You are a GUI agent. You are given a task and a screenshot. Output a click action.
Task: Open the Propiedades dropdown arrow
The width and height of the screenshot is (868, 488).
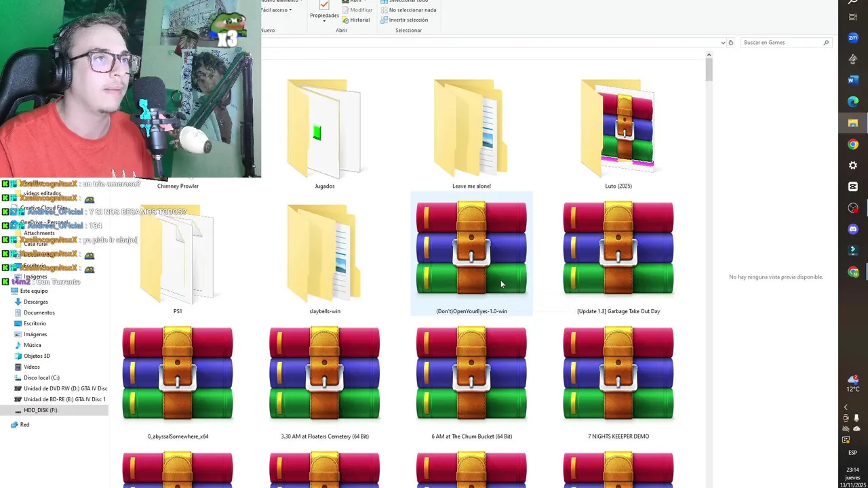[x=324, y=21]
